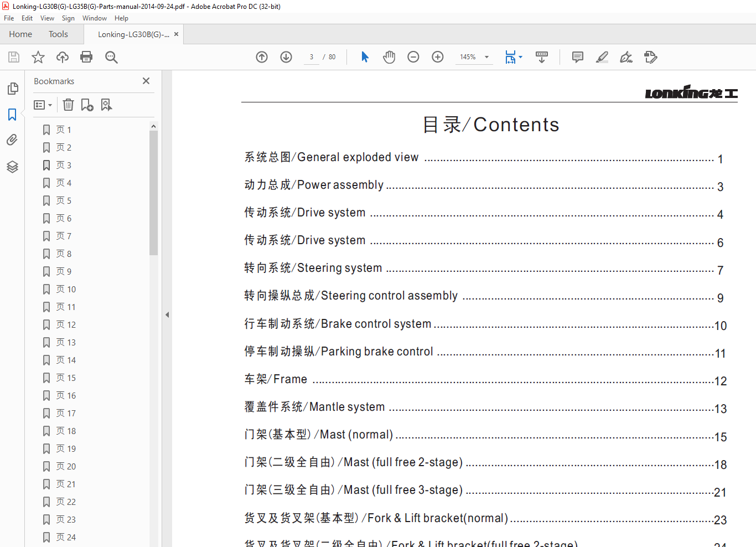This screenshot has width=756, height=547.
Task: Jump to bookmark 页 3
Action: pos(64,165)
